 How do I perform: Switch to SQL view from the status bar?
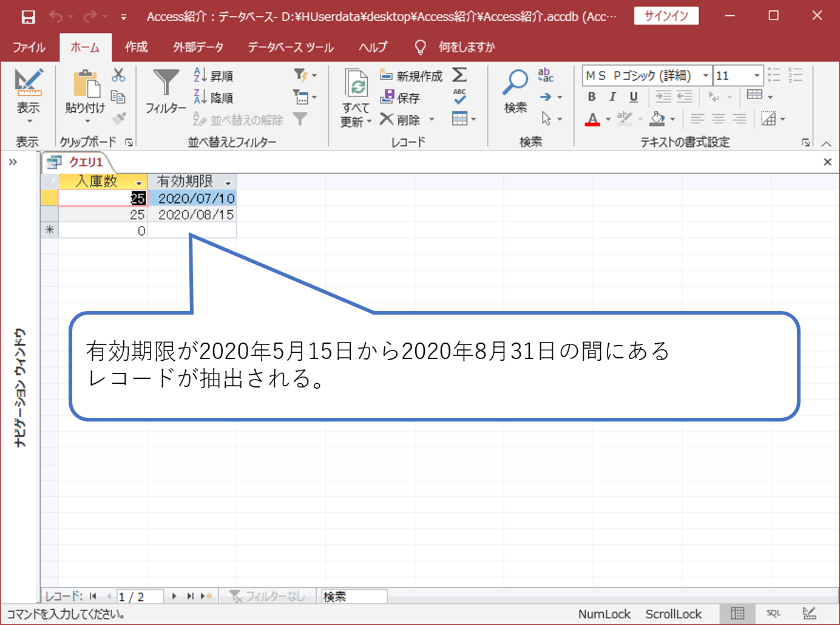tap(773, 613)
